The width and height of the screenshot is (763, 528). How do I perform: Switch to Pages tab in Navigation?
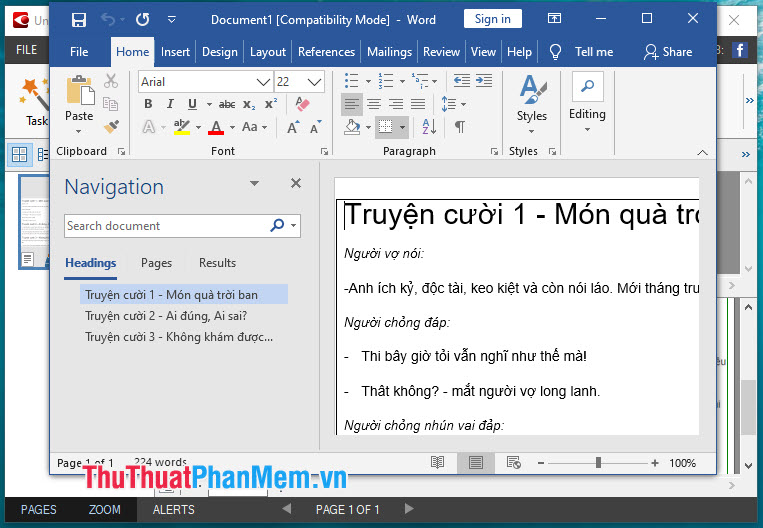[x=156, y=263]
